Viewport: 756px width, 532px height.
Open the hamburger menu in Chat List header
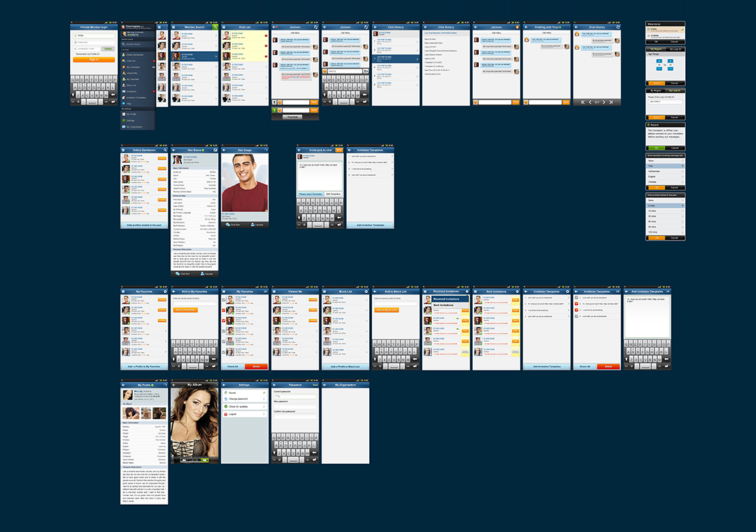point(224,27)
